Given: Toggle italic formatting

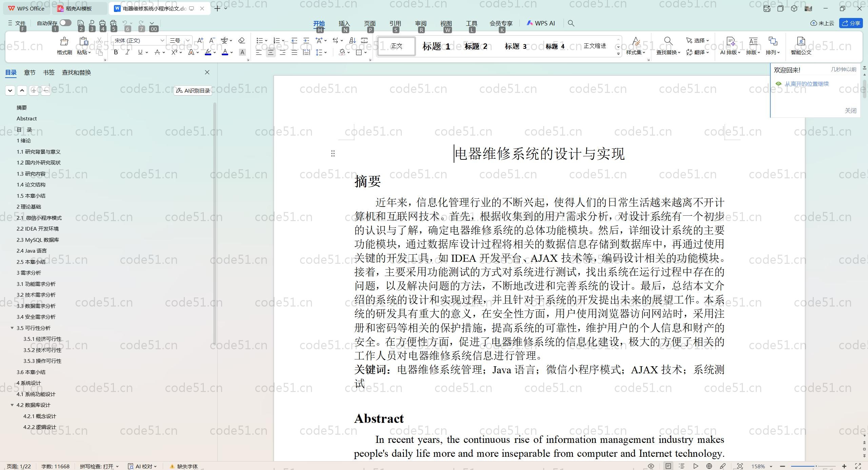Looking at the screenshot, I should pos(127,52).
